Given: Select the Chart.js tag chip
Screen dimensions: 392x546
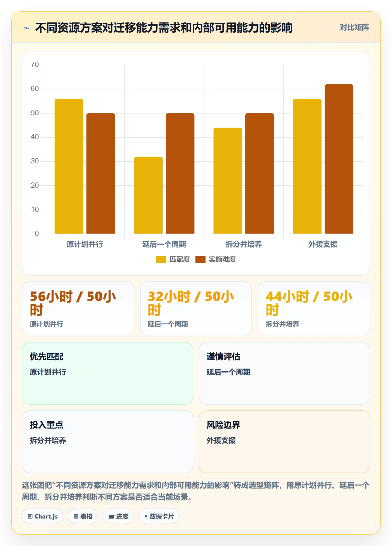Looking at the screenshot, I should 43,516.
